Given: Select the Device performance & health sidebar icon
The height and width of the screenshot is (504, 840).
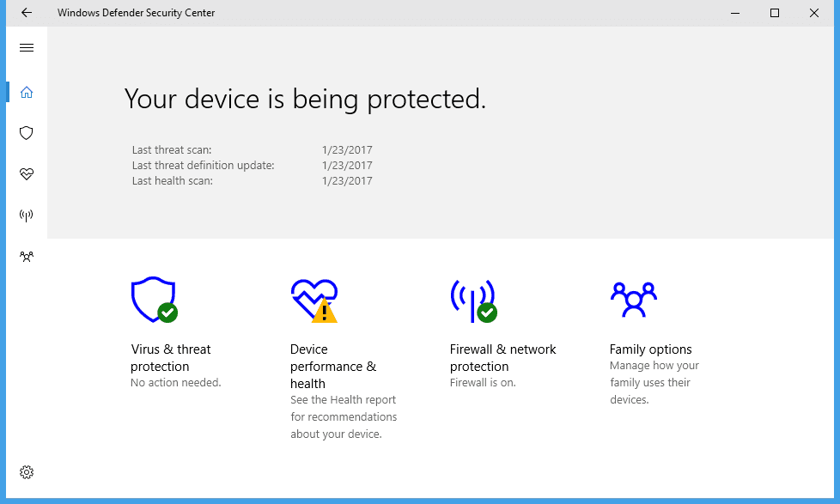Looking at the screenshot, I should point(26,173).
